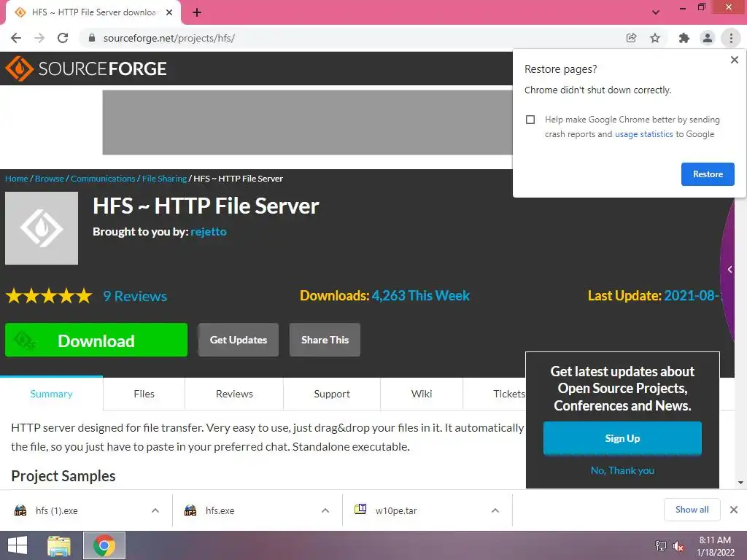
Task: Bookmark this page with the star icon
Action: point(655,38)
